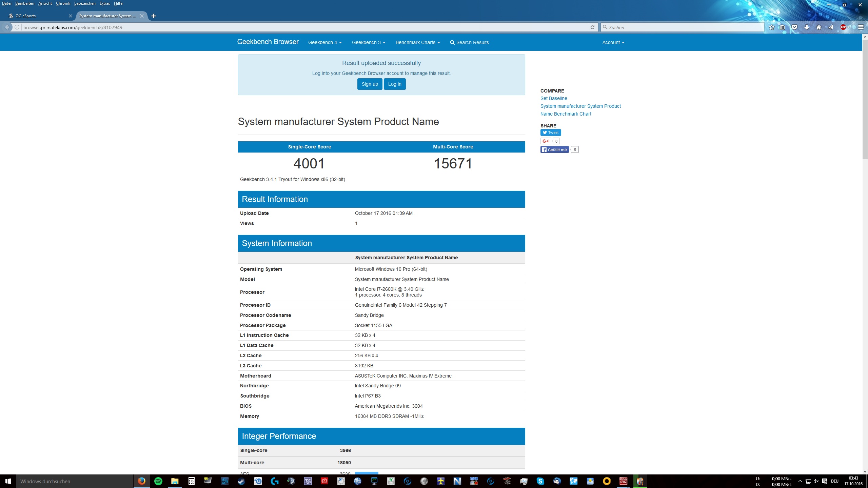Bookmark this page with the star icon
Viewport: 868px width, 488px height.
[772, 27]
